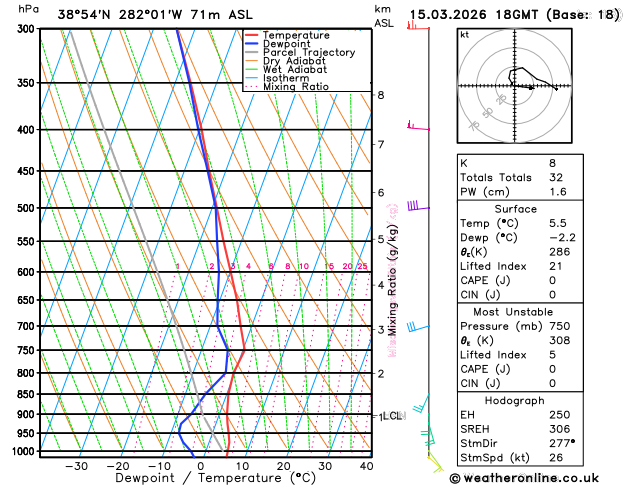
Task: Click the Mixing Ratio (g/kg) vertical label
Action: click(x=393, y=279)
